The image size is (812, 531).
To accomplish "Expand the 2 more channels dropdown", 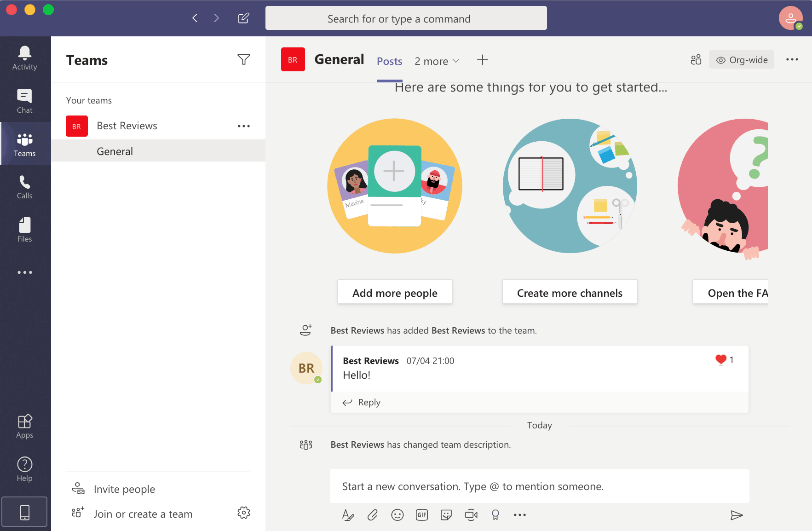I will pos(436,61).
